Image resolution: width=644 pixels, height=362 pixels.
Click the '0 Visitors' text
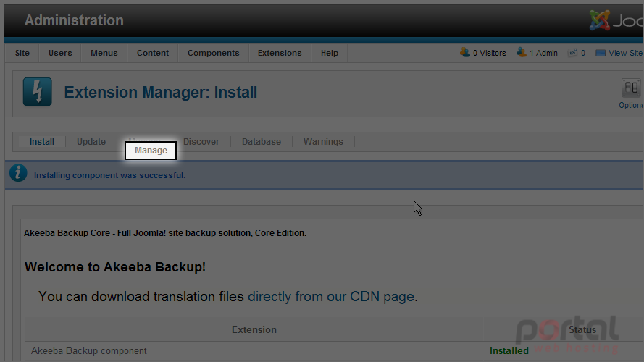[489, 53]
